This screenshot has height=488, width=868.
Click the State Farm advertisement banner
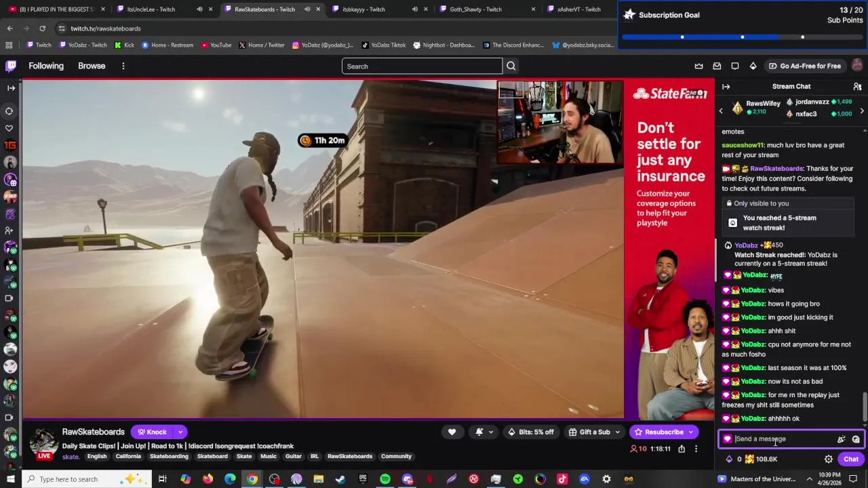(x=669, y=250)
